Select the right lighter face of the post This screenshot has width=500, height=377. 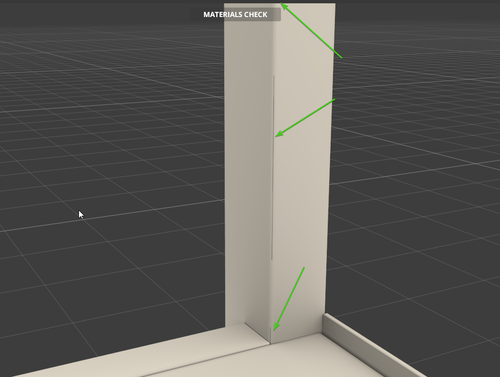coord(302,167)
